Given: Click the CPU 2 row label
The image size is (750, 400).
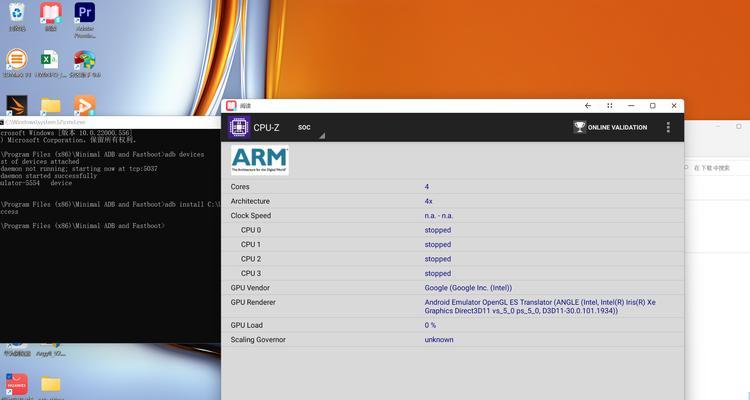Looking at the screenshot, I should (251, 259).
